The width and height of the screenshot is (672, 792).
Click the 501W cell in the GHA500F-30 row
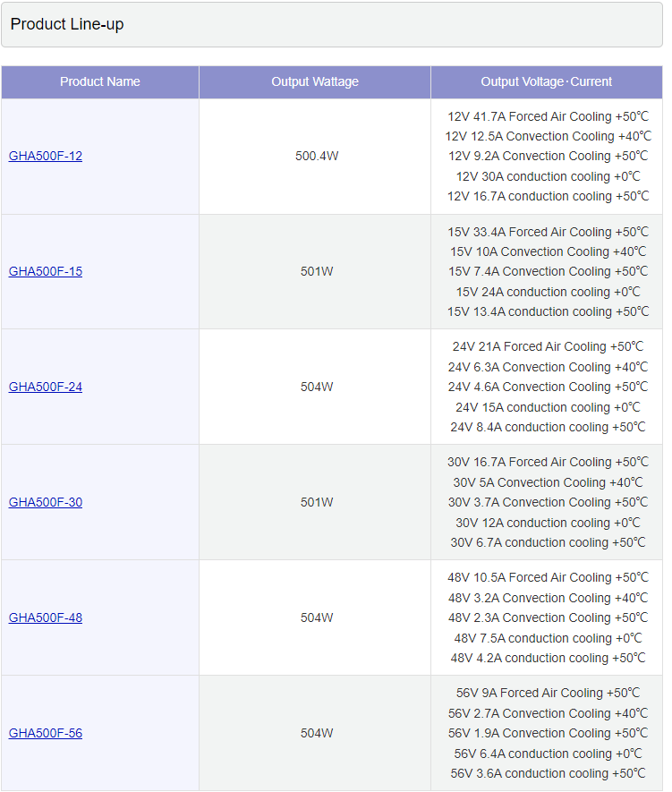317,502
